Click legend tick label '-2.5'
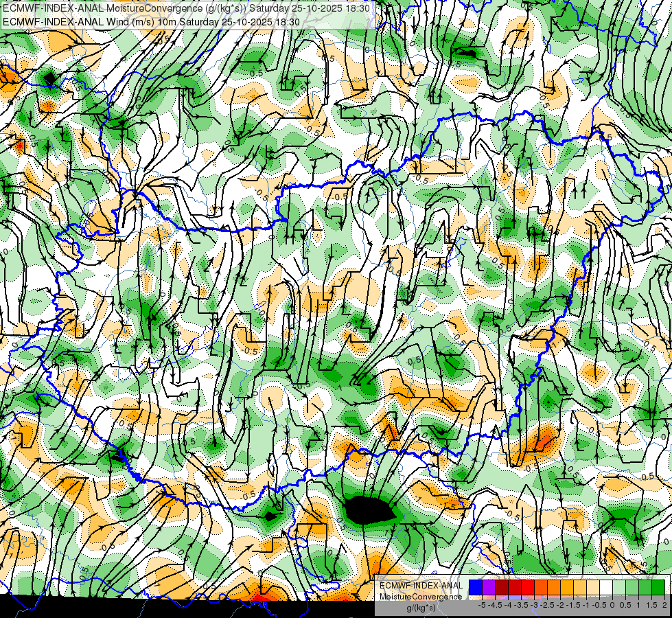 coord(547,605)
